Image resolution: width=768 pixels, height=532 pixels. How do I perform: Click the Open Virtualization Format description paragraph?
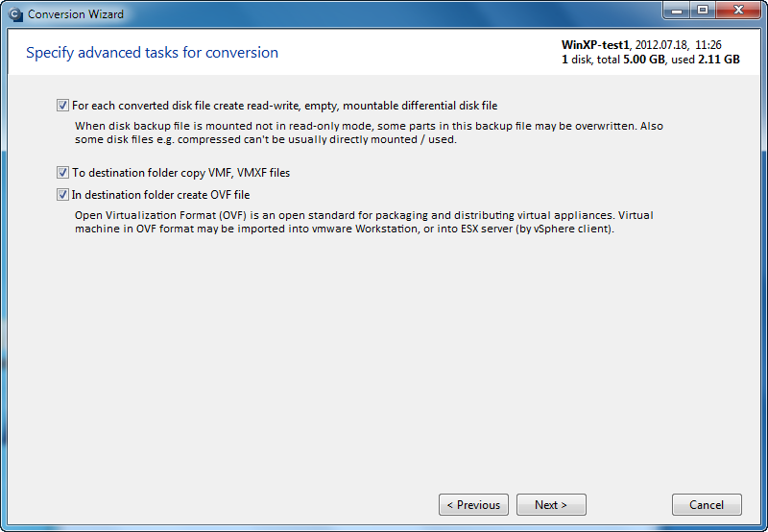click(364, 222)
